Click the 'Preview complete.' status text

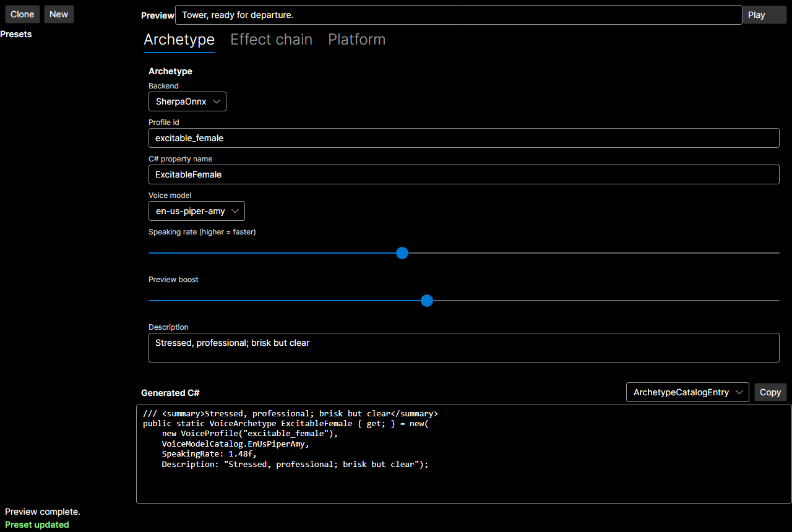[x=43, y=512]
